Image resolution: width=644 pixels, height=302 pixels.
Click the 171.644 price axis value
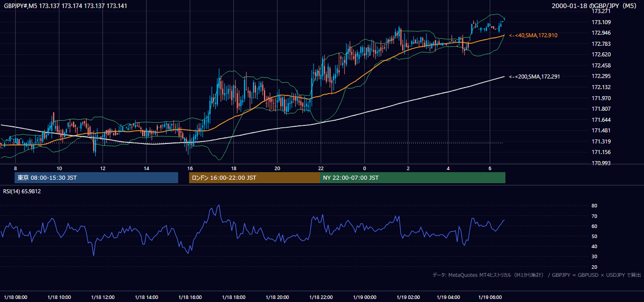(601, 120)
